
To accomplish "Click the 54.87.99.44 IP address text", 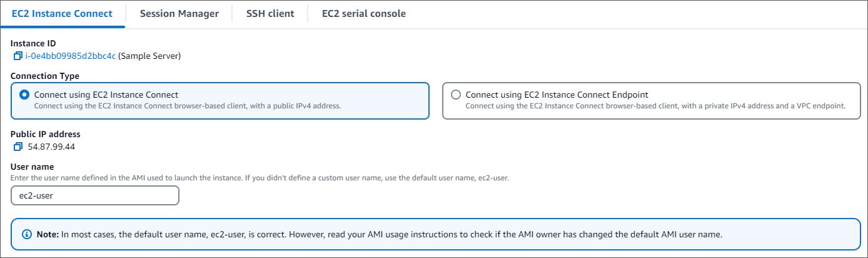I will [52, 147].
